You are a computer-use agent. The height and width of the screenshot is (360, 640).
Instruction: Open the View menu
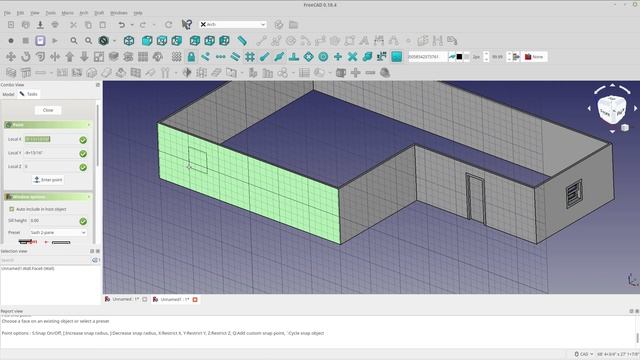(x=35, y=13)
